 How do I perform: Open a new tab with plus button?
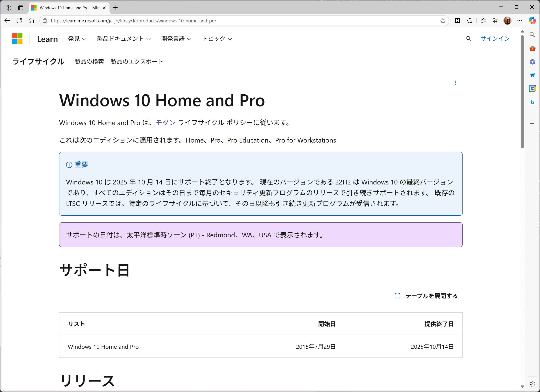point(115,8)
